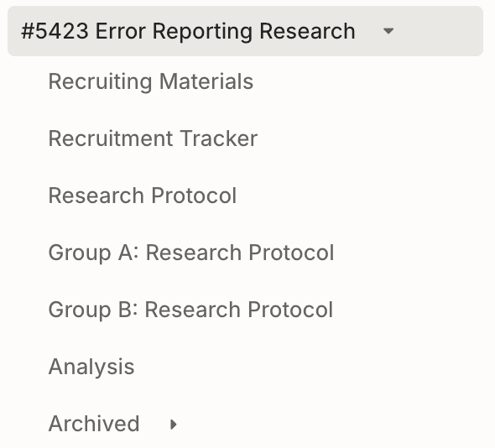The image size is (495, 448).
Task: Click the right-pointing triangle next to Archived
Action: tap(173, 425)
